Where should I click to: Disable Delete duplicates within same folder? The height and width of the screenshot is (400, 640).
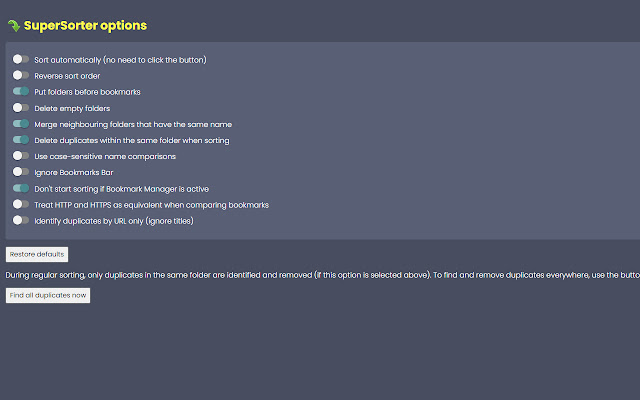pos(21,140)
